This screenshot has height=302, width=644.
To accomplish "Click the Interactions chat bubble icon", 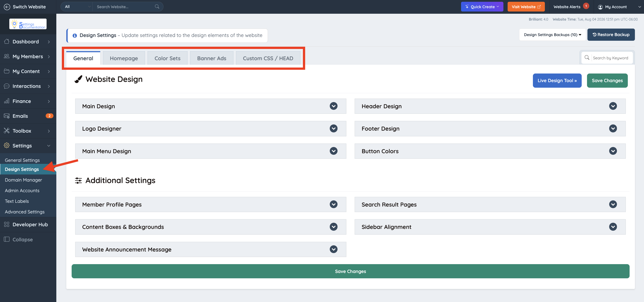I will click(7, 86).
